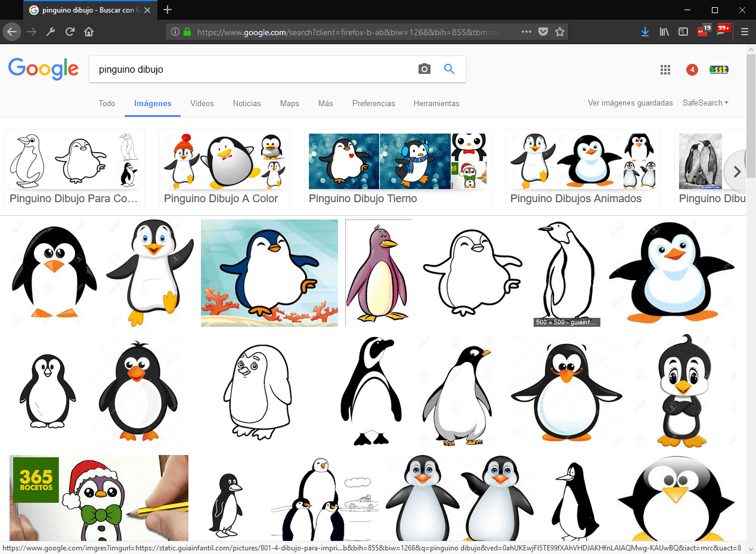756x554 pixels.
Task: Open the Library bookshelf icon
Action: (x=664, y=32)
